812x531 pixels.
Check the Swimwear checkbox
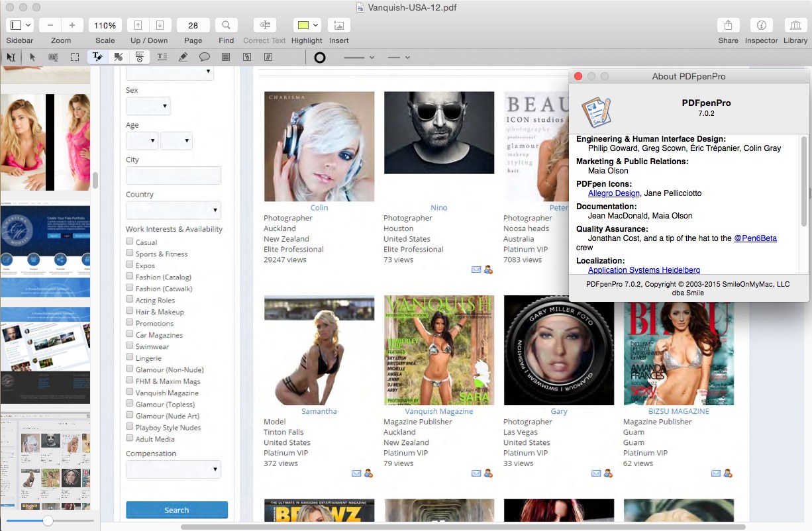coord(130,346)
